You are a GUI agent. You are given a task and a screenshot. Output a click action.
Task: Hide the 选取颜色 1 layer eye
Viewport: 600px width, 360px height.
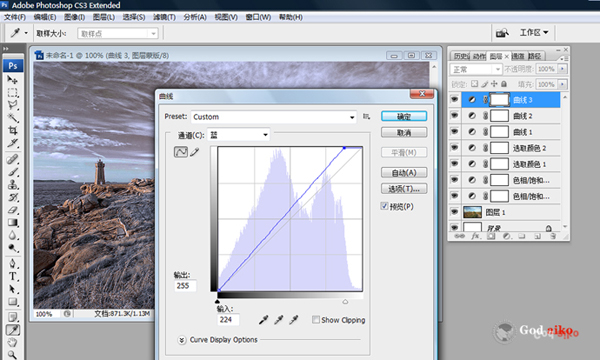tap(454, 164)
